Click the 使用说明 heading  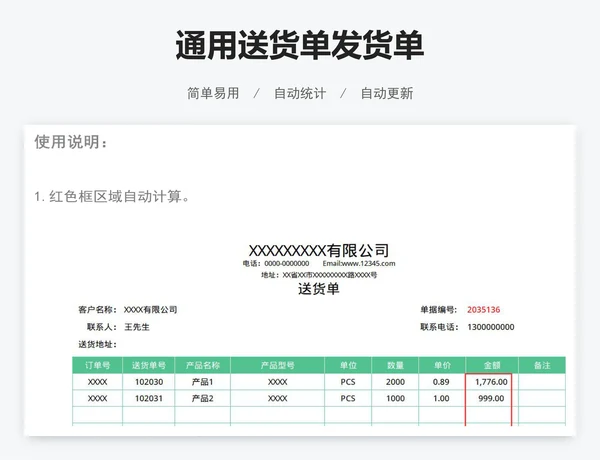pos(71,142)
